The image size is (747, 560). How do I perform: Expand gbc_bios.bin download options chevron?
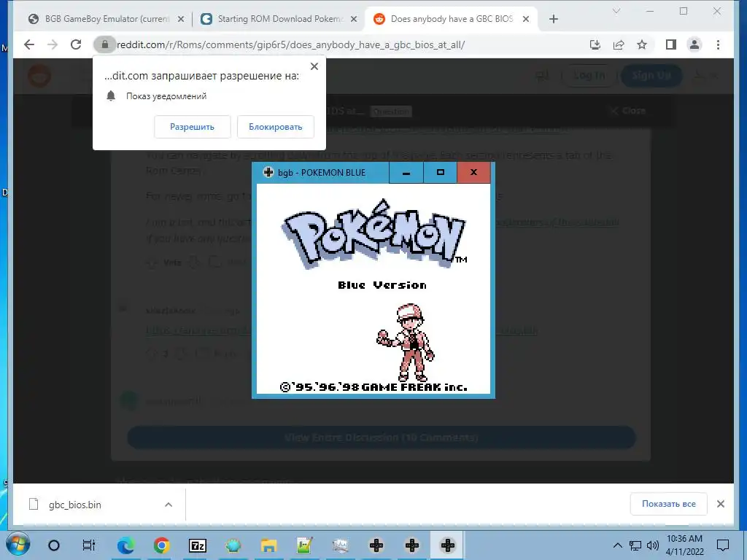click(x=169, y=505)
